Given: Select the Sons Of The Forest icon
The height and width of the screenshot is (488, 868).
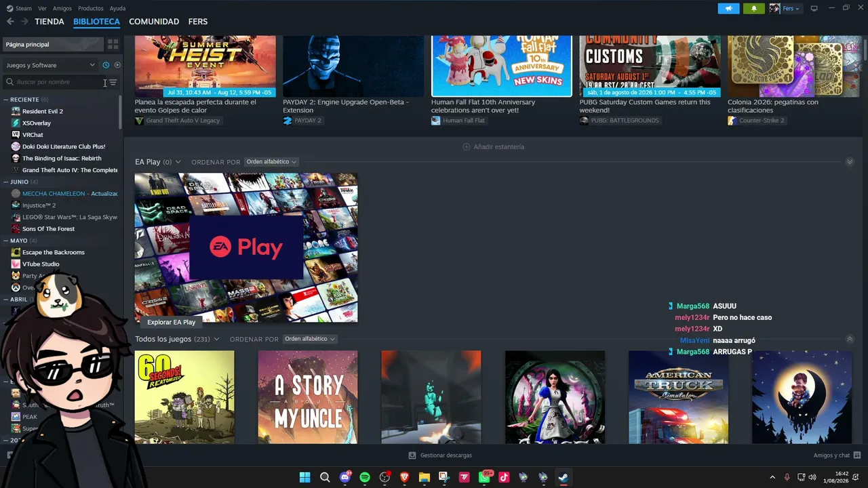Looking at the screenshot, I should [x=16, y=228].
